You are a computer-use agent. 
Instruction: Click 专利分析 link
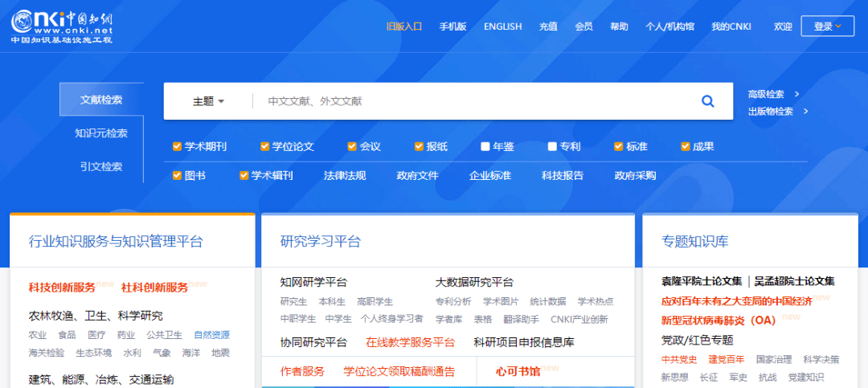453,302
